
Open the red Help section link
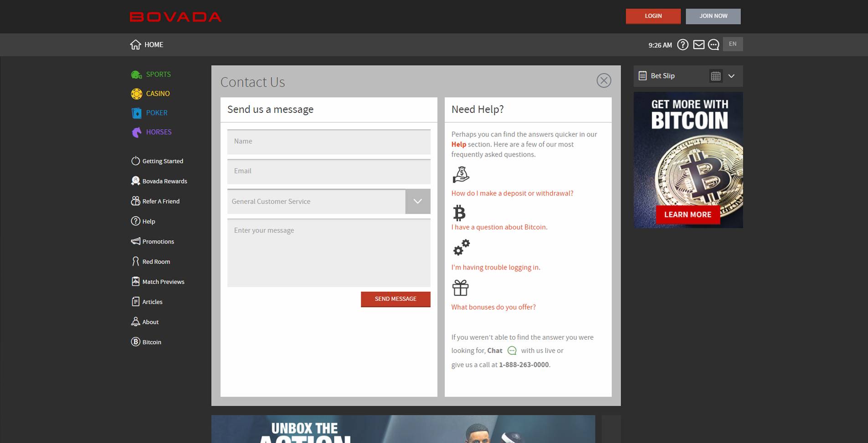point(458,144)
